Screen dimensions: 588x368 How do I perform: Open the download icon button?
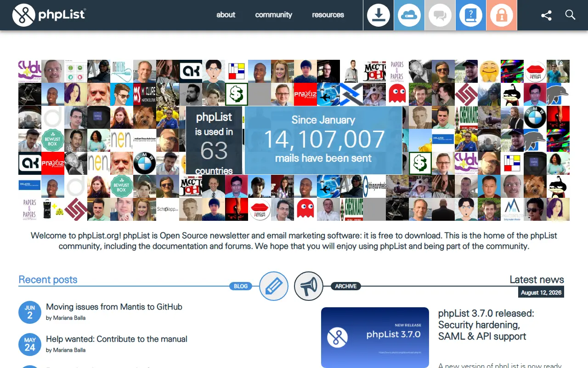click(x=379, y=15)
